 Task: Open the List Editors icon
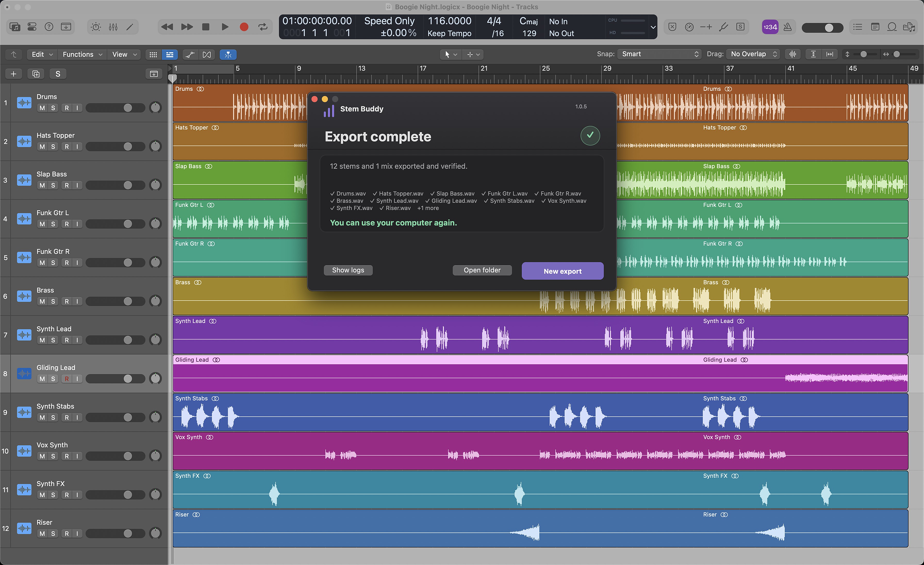point(858,27)
